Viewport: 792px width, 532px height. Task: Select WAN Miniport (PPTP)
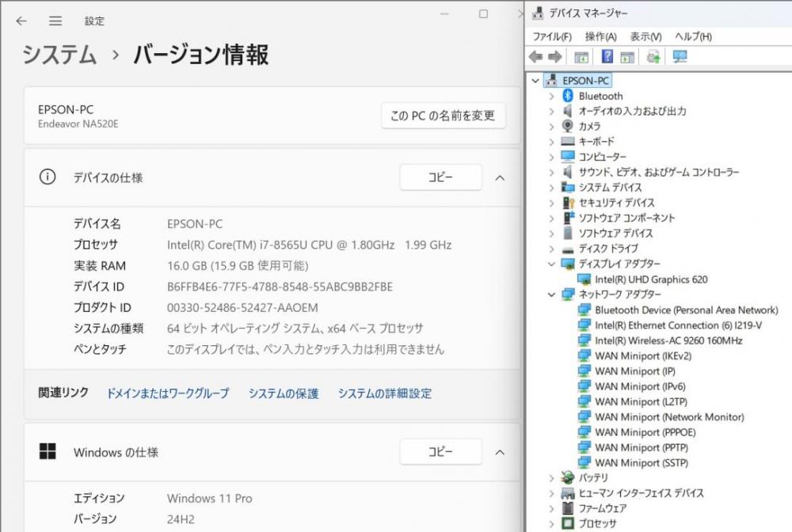pyautogui.click(x=642, y=447)
